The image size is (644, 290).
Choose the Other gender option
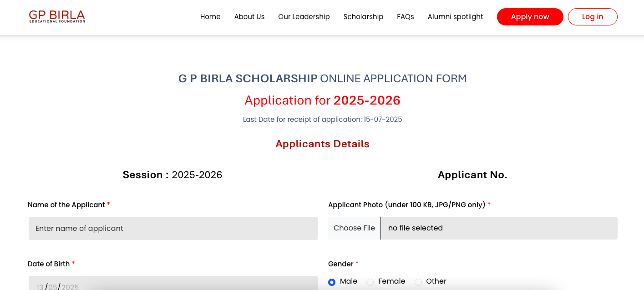[x=418, y=282]
